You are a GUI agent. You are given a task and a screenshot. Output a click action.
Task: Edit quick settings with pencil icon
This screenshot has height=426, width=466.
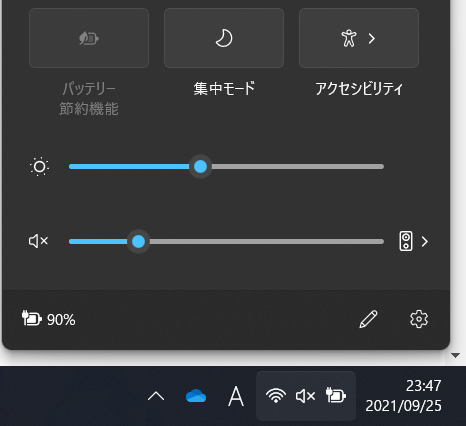pos(368,319)
